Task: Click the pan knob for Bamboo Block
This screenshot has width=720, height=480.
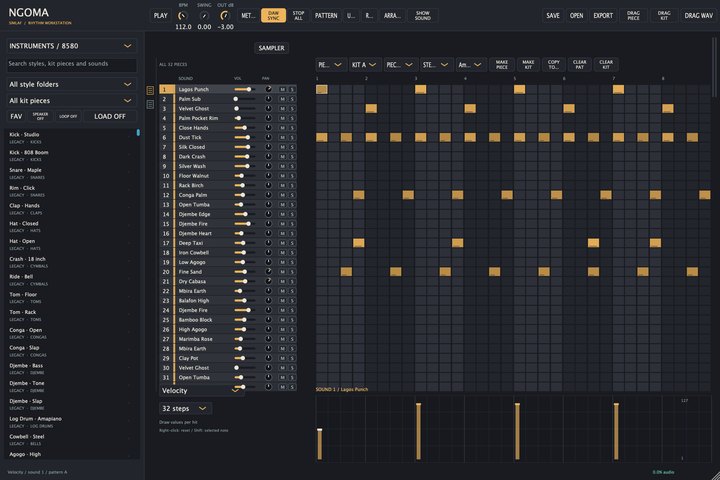Action: pos(268,320)
